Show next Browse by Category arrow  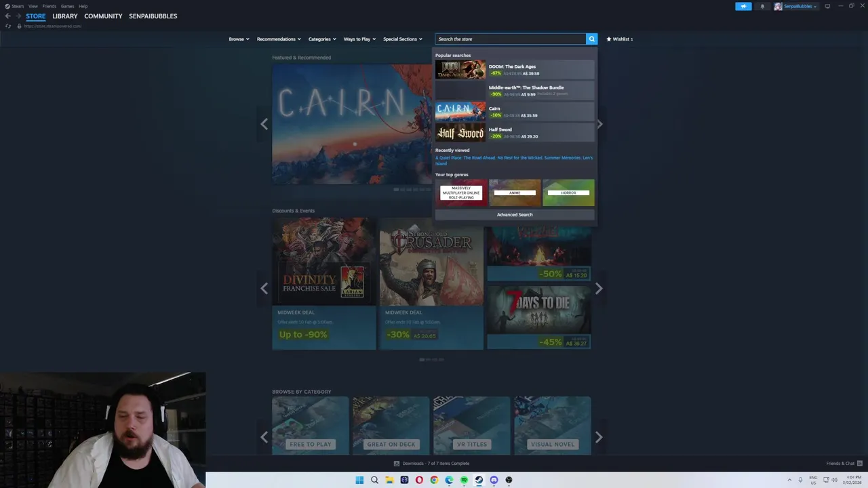pos(599,437)
